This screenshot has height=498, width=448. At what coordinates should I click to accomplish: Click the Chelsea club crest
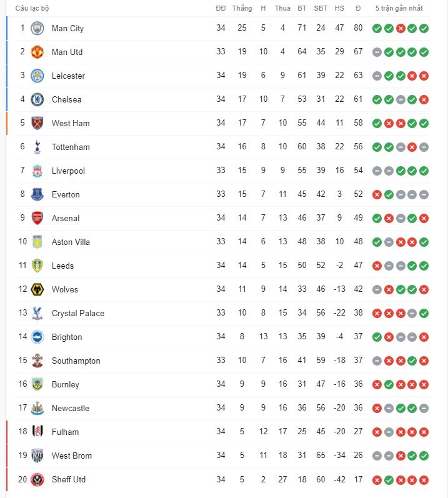pyautogui.click(x=37, y=99)
